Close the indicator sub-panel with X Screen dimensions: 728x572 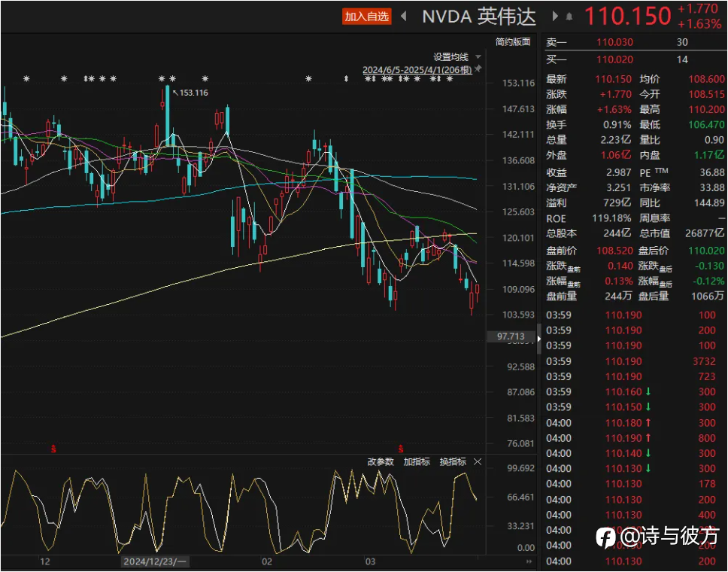pyautogui.click(x=478, y=461)
